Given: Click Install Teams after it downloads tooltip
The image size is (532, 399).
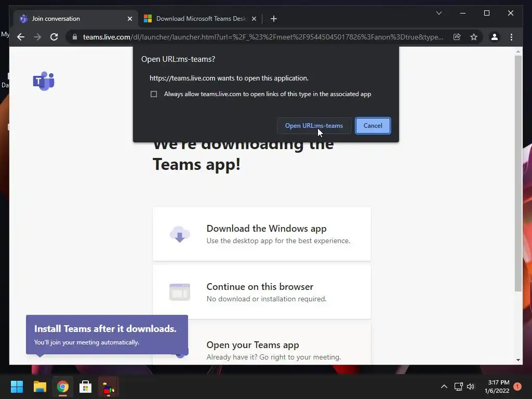Looking at the screenshot, I should 107,335.
